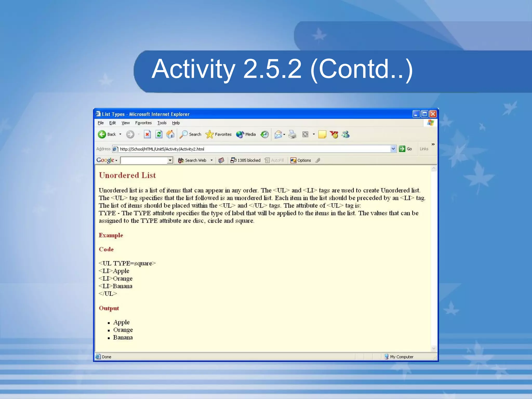Expand the Back button history dropdown arrow
The image size is (532, 399).
(120, 134)
